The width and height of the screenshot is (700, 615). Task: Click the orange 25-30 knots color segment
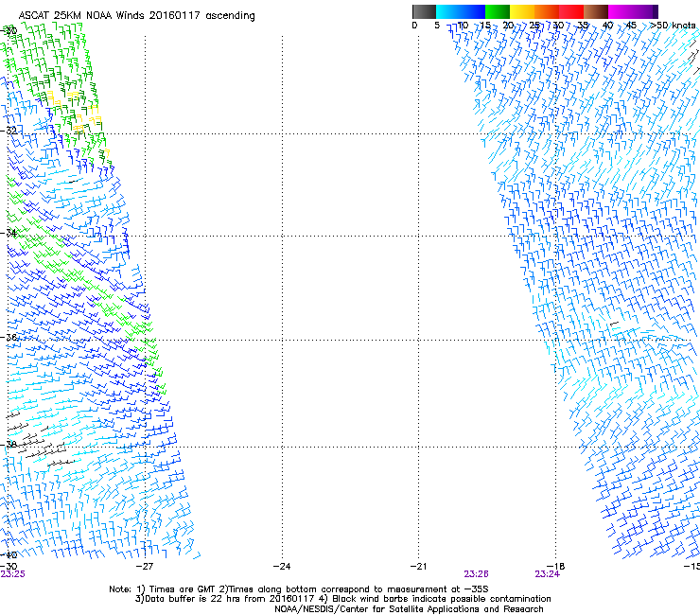click(547, 11)
